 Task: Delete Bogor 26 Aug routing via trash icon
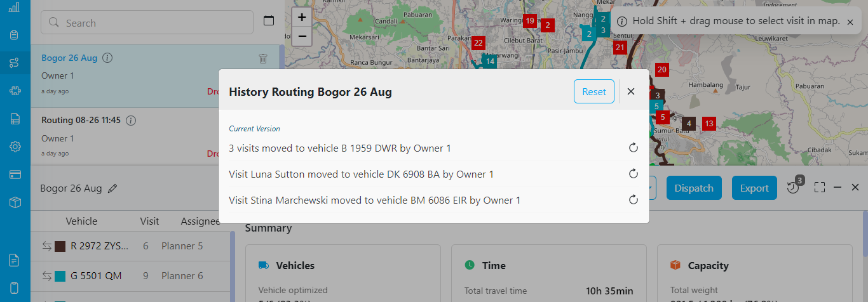263,58
